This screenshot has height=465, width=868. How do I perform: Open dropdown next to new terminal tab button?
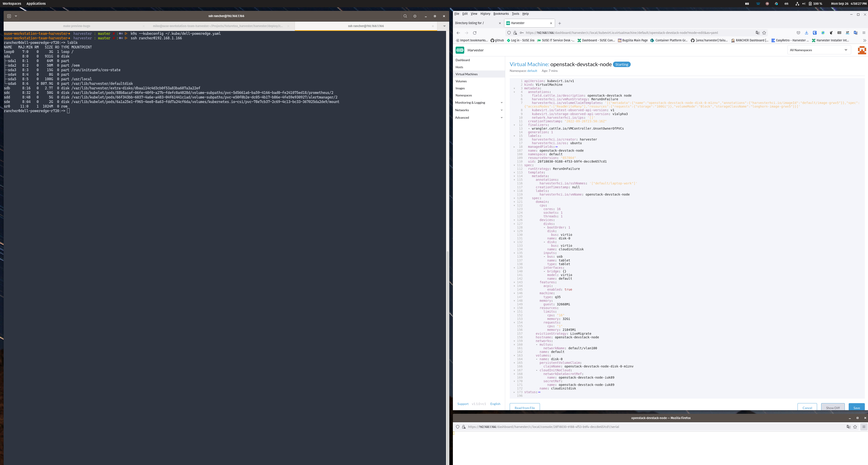[16, 16]
